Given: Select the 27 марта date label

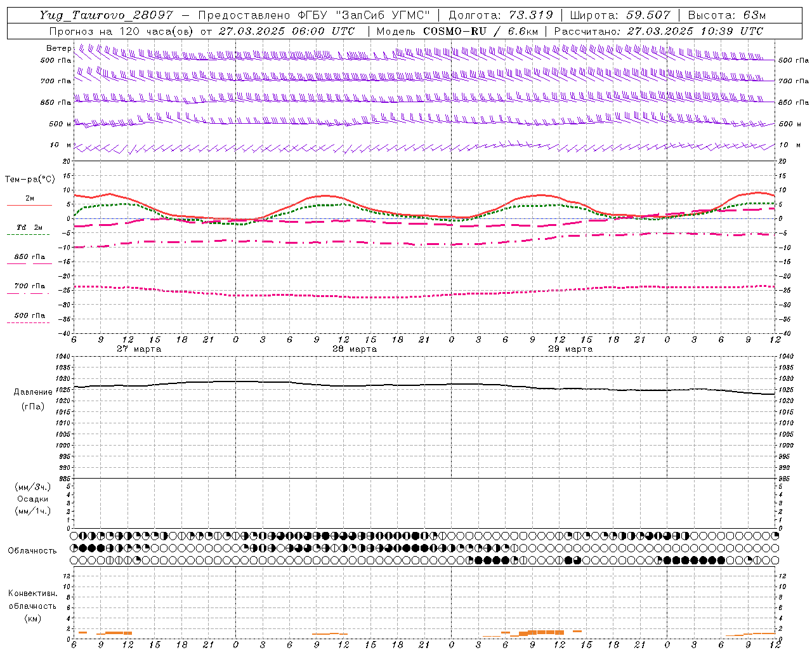Looking at the screenshot, I should (x=139, y=349).
